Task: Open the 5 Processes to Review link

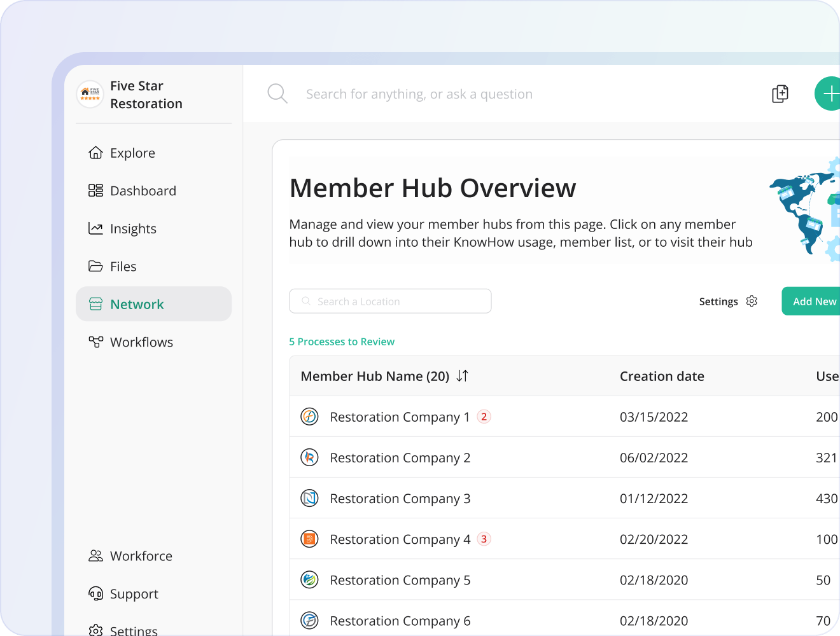Action: (x=342, y=342)
